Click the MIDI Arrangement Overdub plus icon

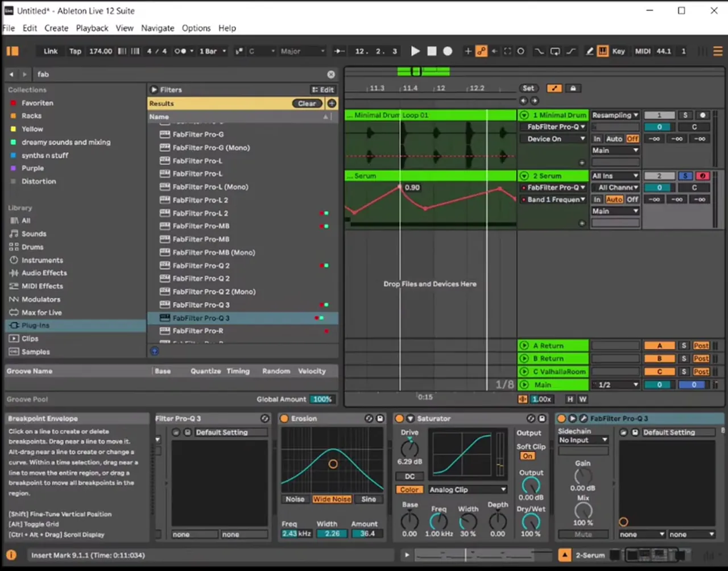pyautogui.click(x=468, y=51)
